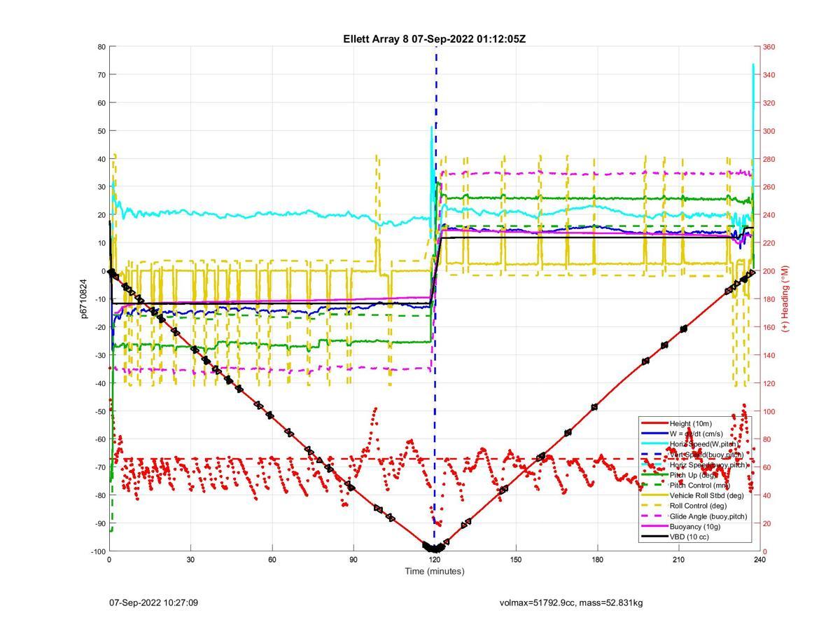Click the footer timestamp "07-Sep-2022 10:27:09"
Viewport: 840px width, 620px height.
coord(153,602)
